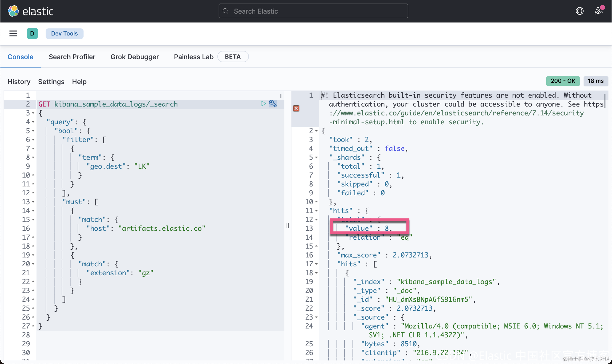Viewport: 612px width, 364px height.
Task: Switch to the Search Profiler tab
Action: [x=72, y=57]
